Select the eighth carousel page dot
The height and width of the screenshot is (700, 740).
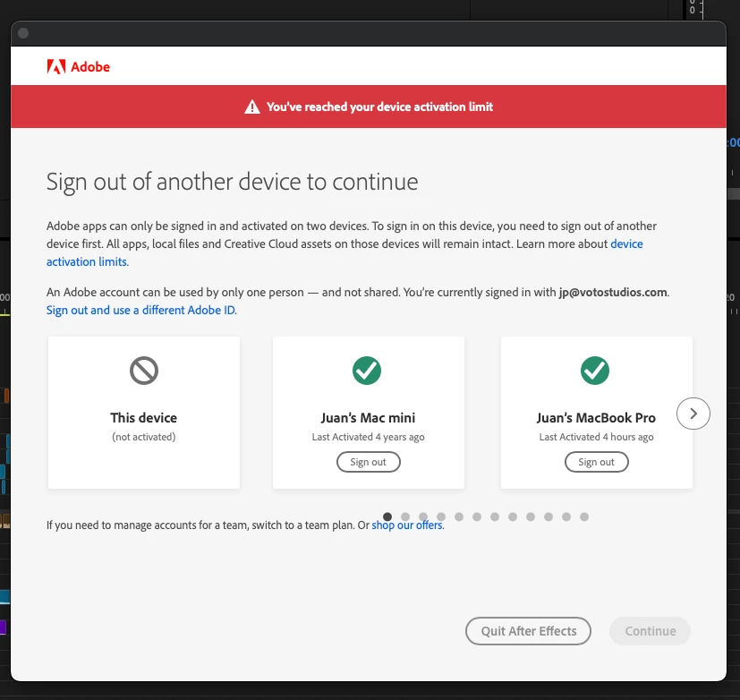point(513,516)
